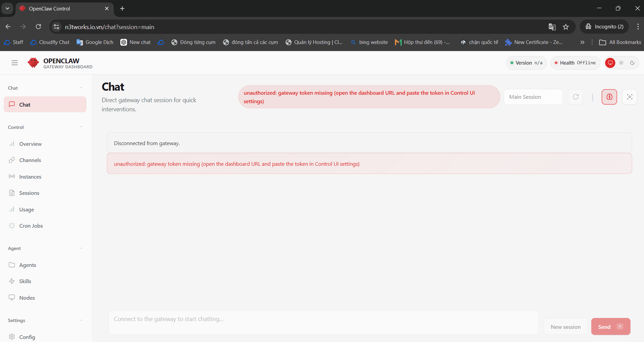Open the Main Session selector

[x=533, y=97]
